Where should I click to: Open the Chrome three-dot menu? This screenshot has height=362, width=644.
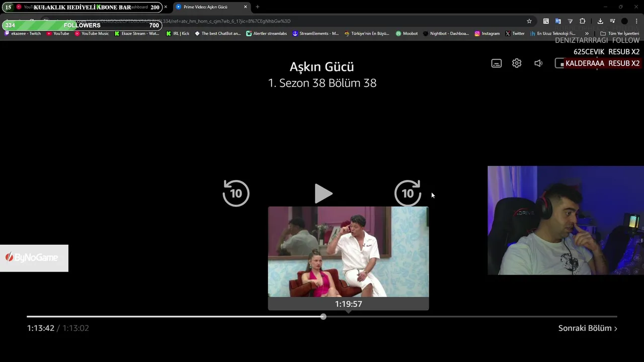[636, 21]
